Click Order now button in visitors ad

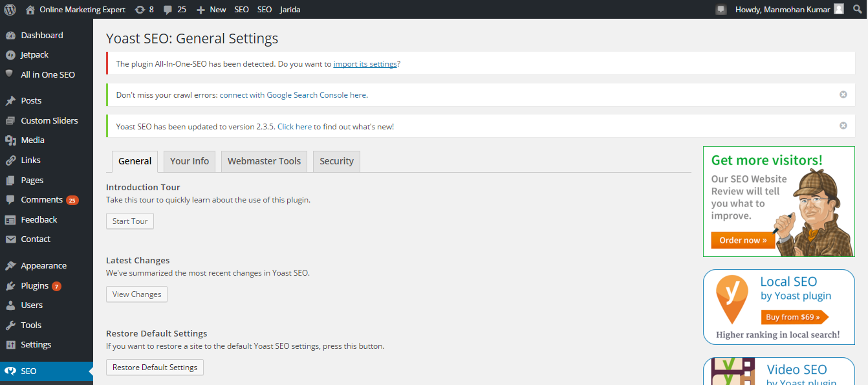(x=743, y=240)
